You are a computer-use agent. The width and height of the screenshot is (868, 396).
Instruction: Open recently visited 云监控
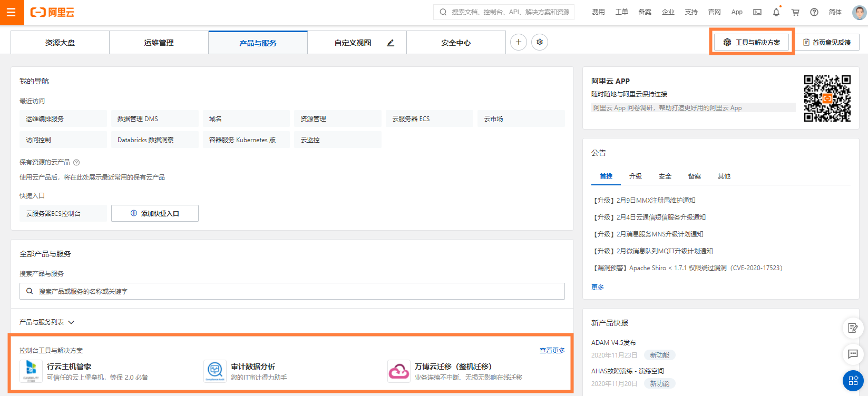click(x=338, y=140)
